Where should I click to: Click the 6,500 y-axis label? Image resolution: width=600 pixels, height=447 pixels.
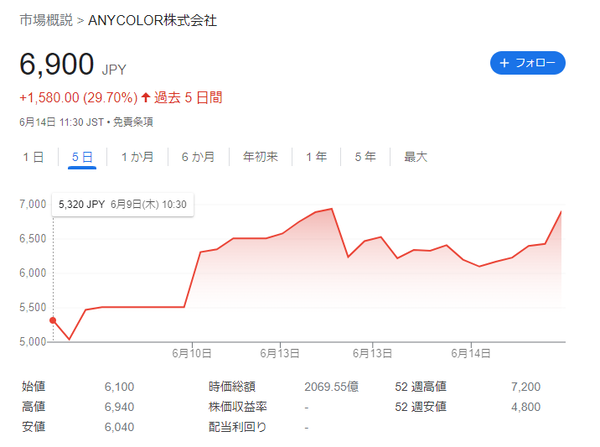(33, 238)
